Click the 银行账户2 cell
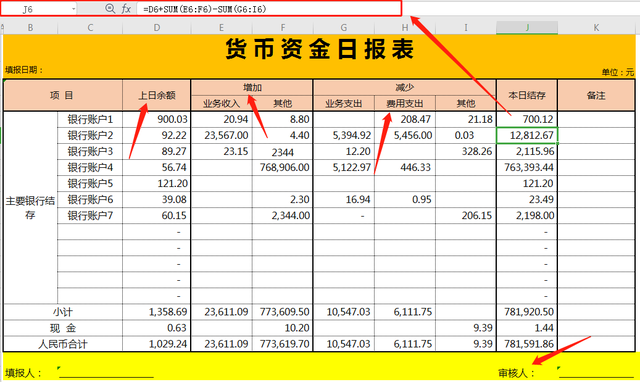 pos(90,135)
